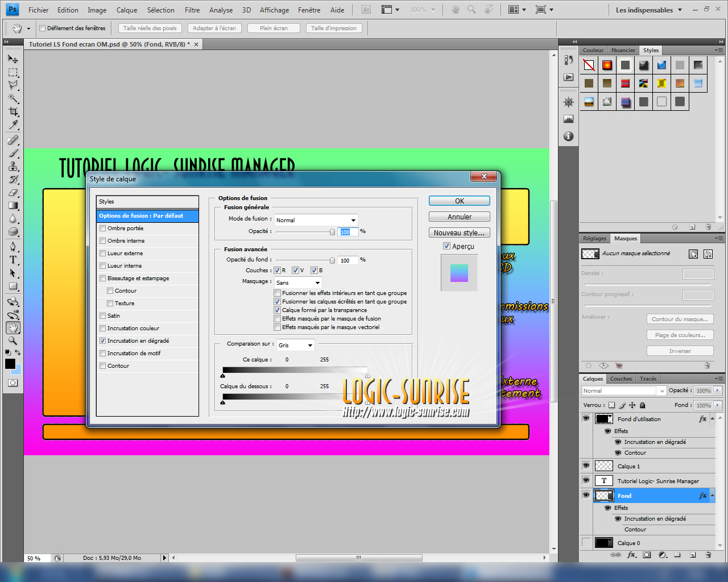Image resolution: width=728 pixels, height=582 pixels.
Task: Open the Fichier menu
Action: point(38,10)
